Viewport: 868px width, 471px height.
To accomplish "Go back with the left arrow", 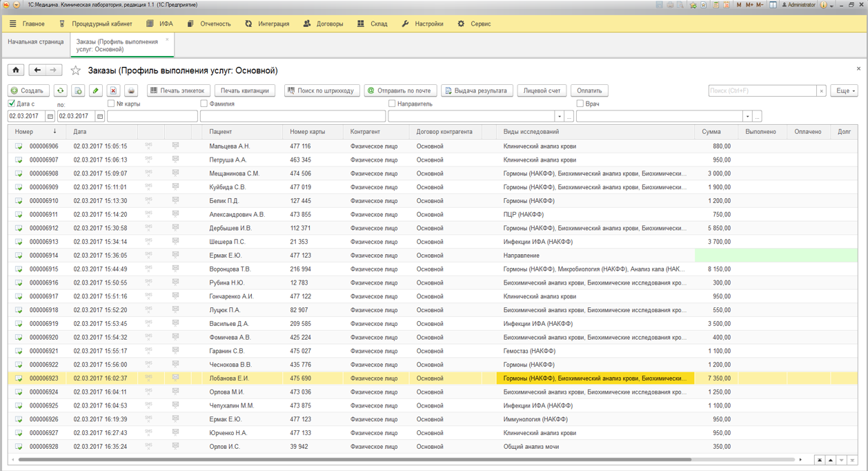I will tap(37, 70).
